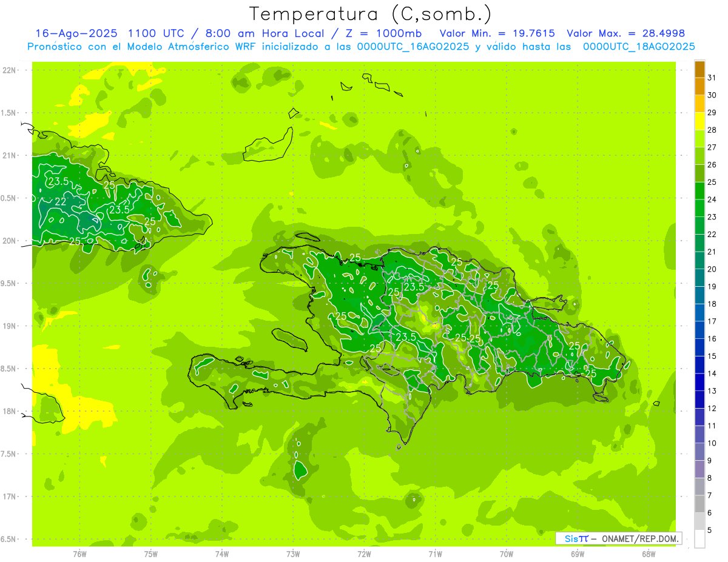Click the yellow colorbar segment between 28 and 29
728x562 pixels.
[699, 121]
